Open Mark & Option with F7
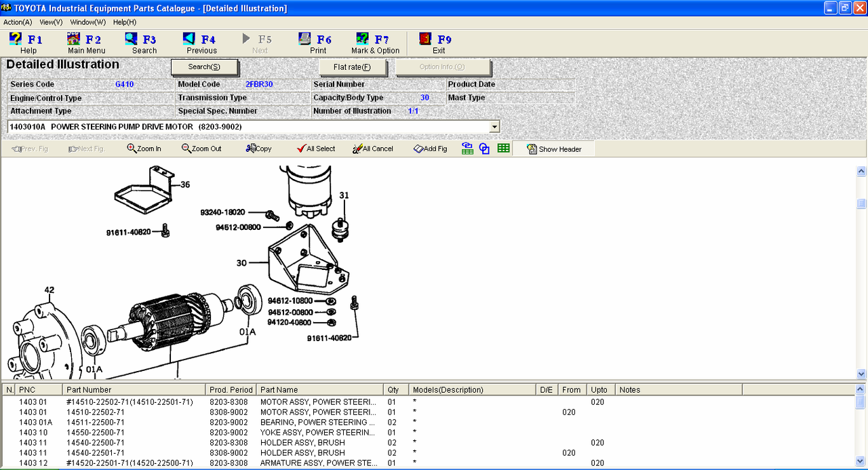The width and height of the screenshot is (868, 470). [375, 43]
